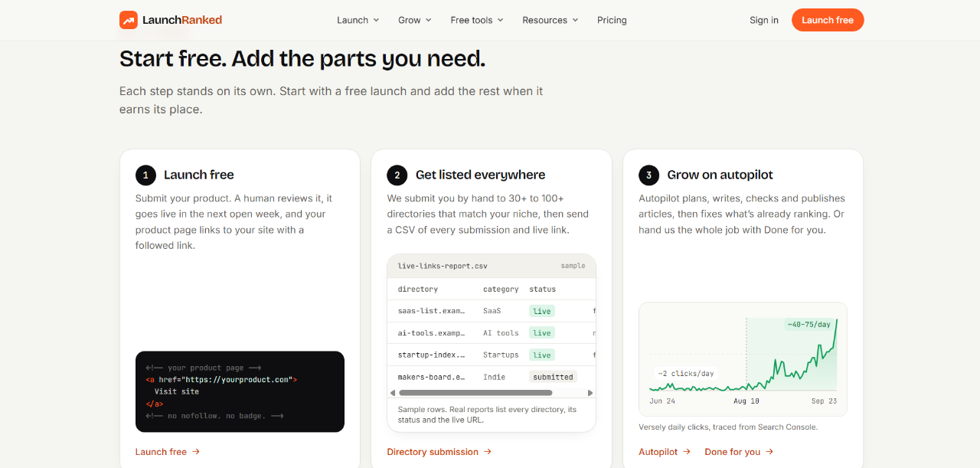Select the makers-board.e… directory cell
The image size is (980, 468).
[x=431, y=377]
